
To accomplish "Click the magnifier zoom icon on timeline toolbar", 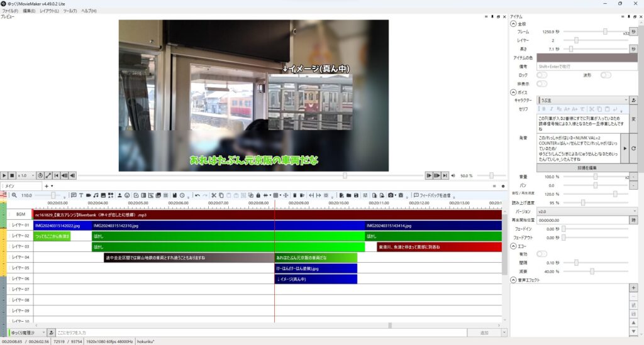I will [14, 195].
